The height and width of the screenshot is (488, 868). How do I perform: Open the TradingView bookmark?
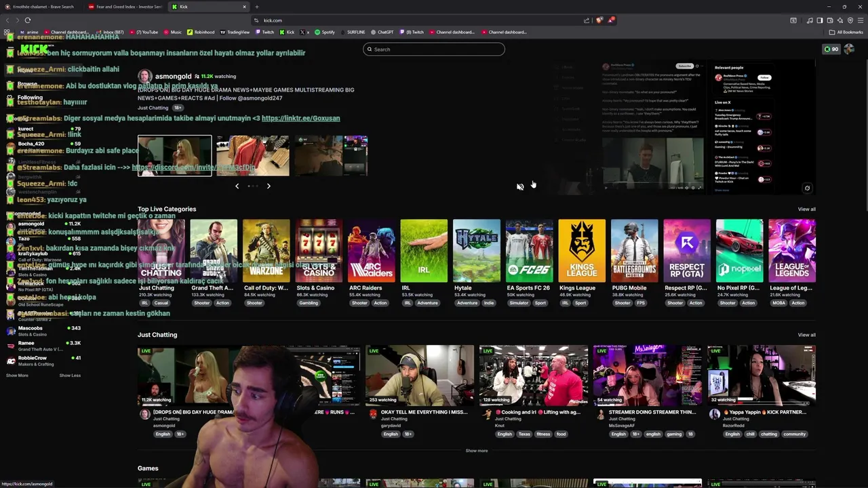pos(235,32)
